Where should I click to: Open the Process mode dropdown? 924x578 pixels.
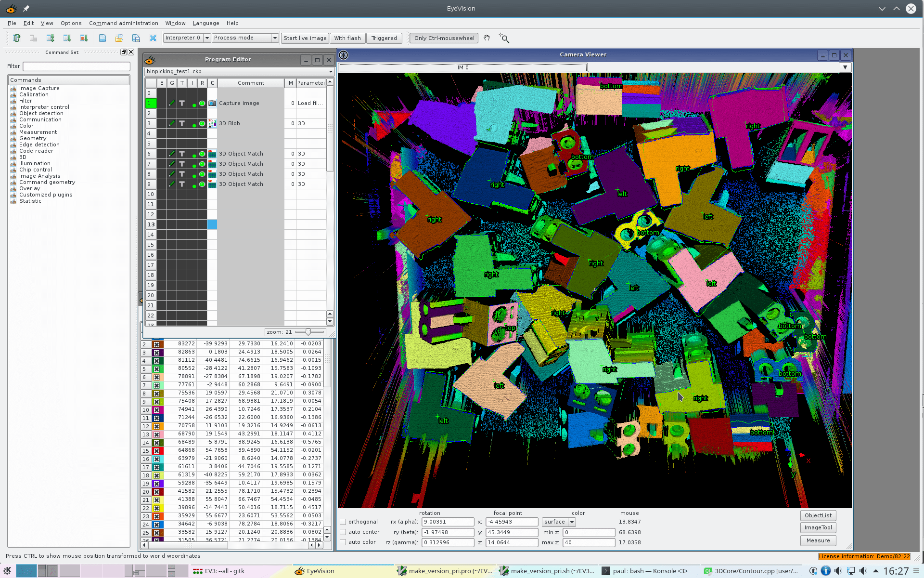point(245,38)
